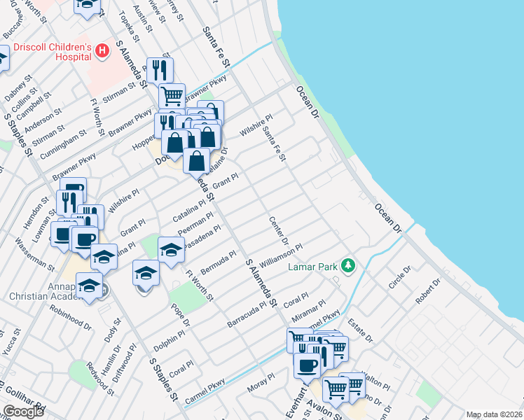Click the Williamson Pl street label
Image resolution: width=524 pixels, height=420 pixels.
281,255
